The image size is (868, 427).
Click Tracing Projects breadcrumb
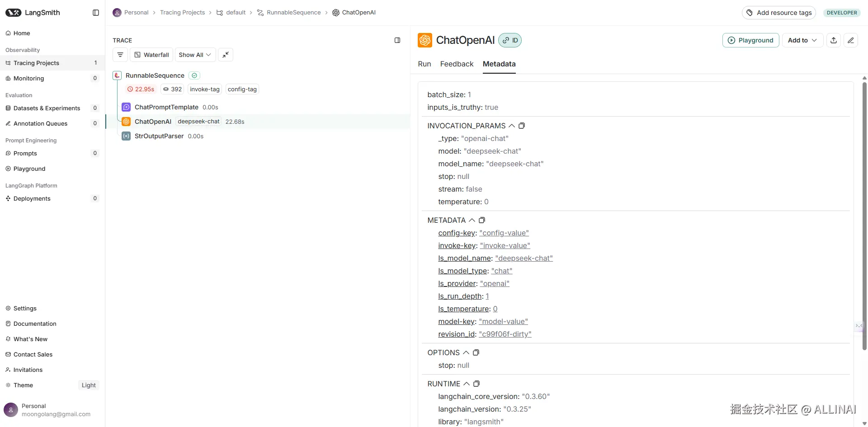(182, 13)
